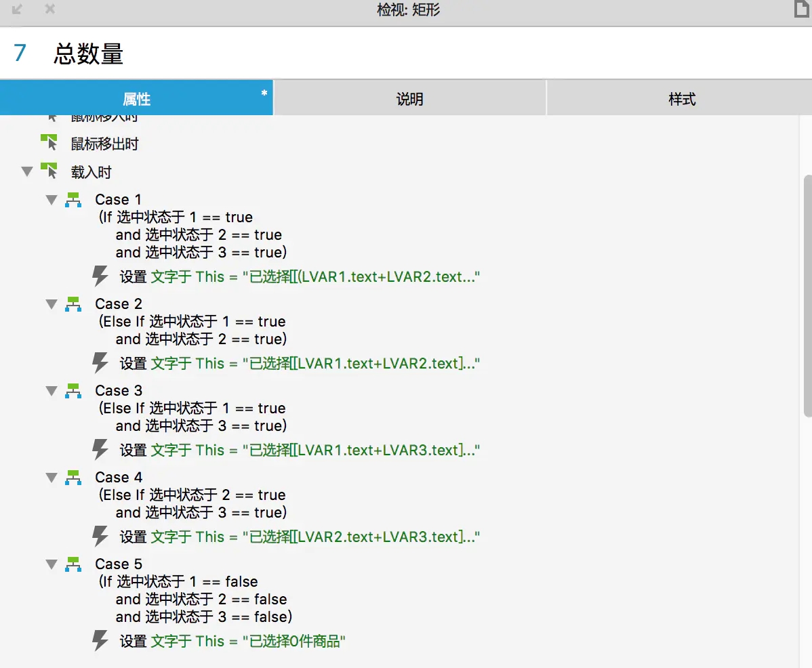The image size is (812, 668).
Task: Switch to the 说明 tab
Action: coord(409,98)
